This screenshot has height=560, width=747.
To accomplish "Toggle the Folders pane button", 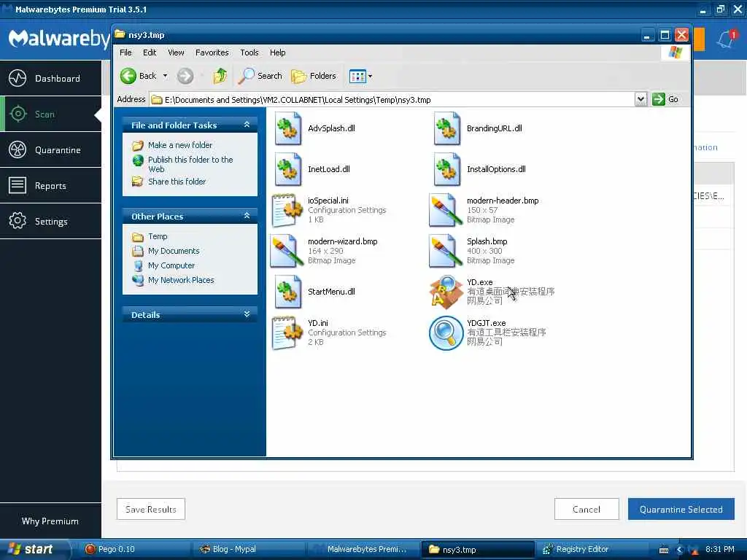I will pos(314,76).
